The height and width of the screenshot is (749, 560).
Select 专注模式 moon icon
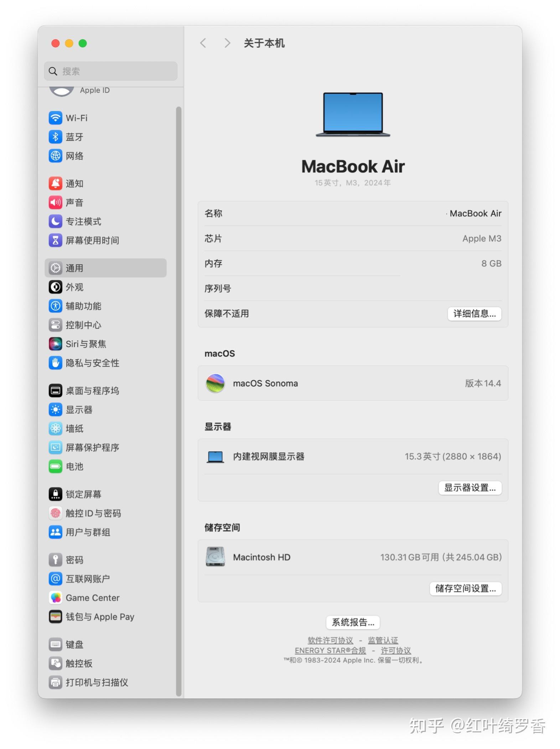[x=55, y=221]
